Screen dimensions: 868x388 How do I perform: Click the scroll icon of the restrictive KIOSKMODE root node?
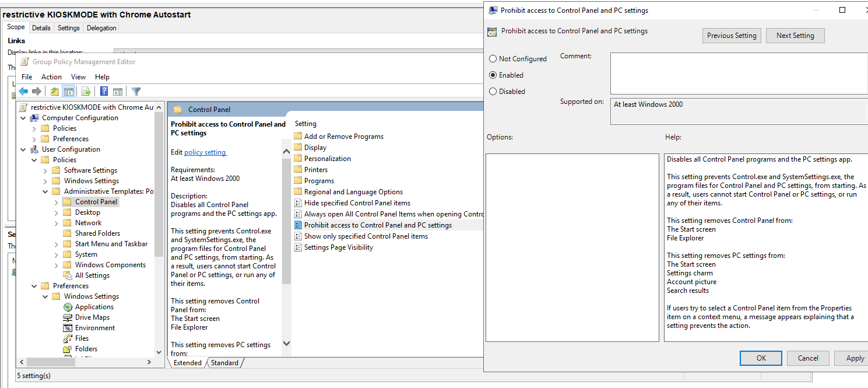pyautogui.click(x=23, y=107)
